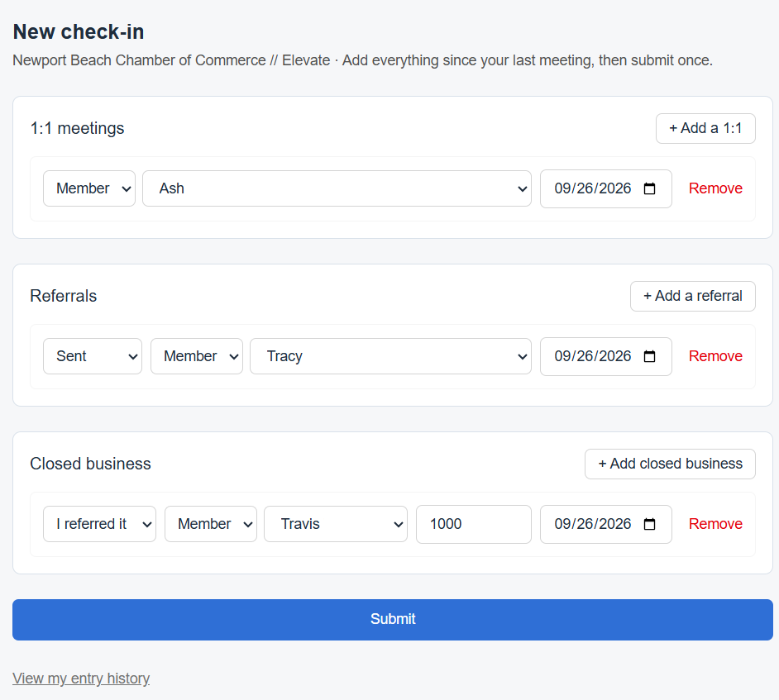Click the '1:1 meetings' section title
This screenshot has height=700, width=779.
coord(77,129)
